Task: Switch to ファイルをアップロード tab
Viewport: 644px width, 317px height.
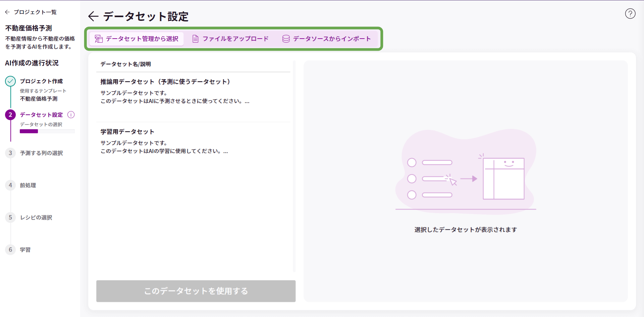Action: click(x=230, y=39)
